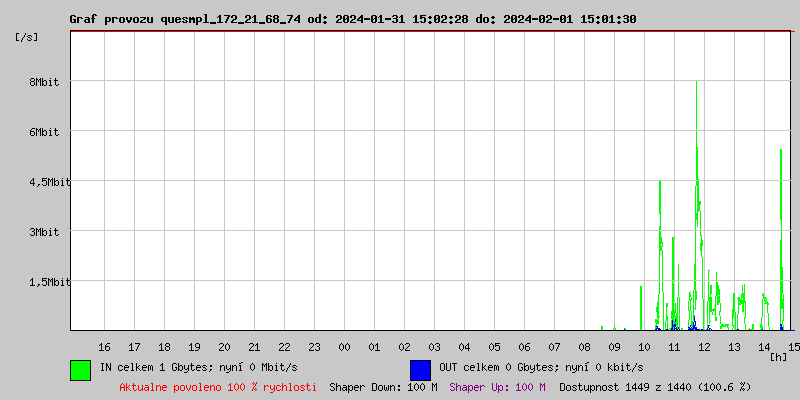The width and height of the screenshot is (800, 400).
Task: Click the '6Mbit' y-axis label
Action: 44,132
